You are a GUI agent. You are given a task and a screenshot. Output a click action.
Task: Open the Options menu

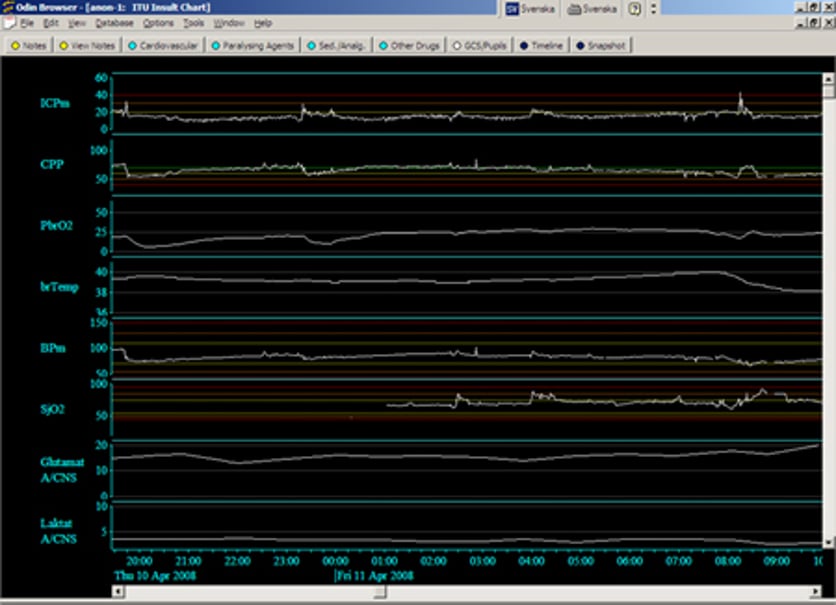pos(158,22)
